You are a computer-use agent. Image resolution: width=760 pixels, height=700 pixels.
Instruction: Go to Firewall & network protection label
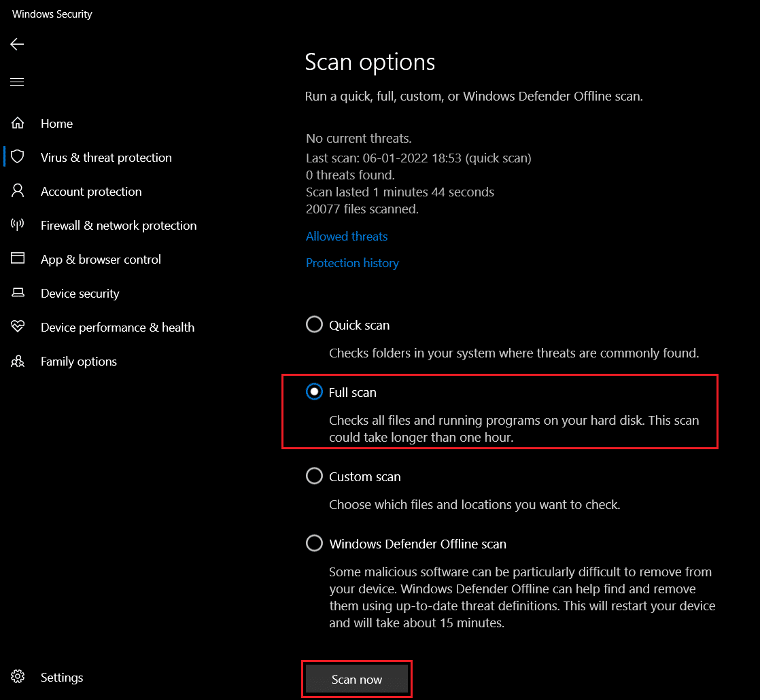118,226
